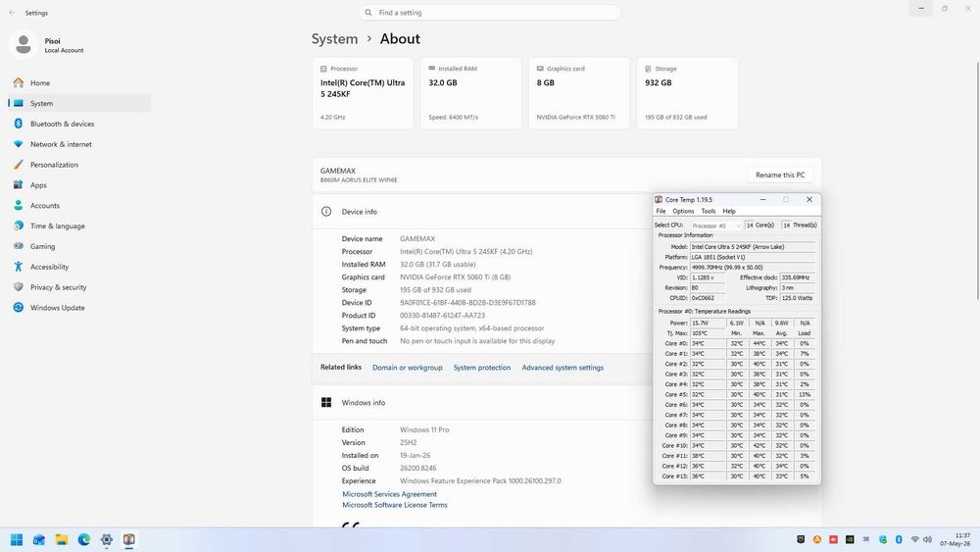
Task: Open Home in the Settings sidebar
Action: pos(79,82)
